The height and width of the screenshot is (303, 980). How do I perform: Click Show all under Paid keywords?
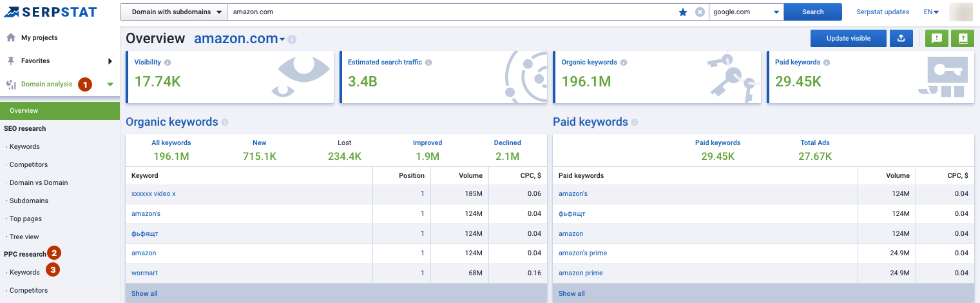point(572,293)
